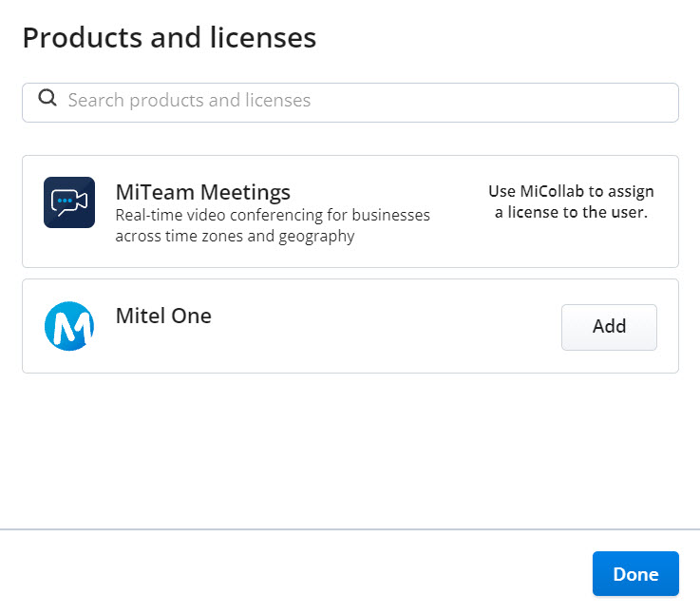Image resolution: width=700 pixels, height=614 pixels.
Task: Click the horizontal divider above Done
Action: 350,528
